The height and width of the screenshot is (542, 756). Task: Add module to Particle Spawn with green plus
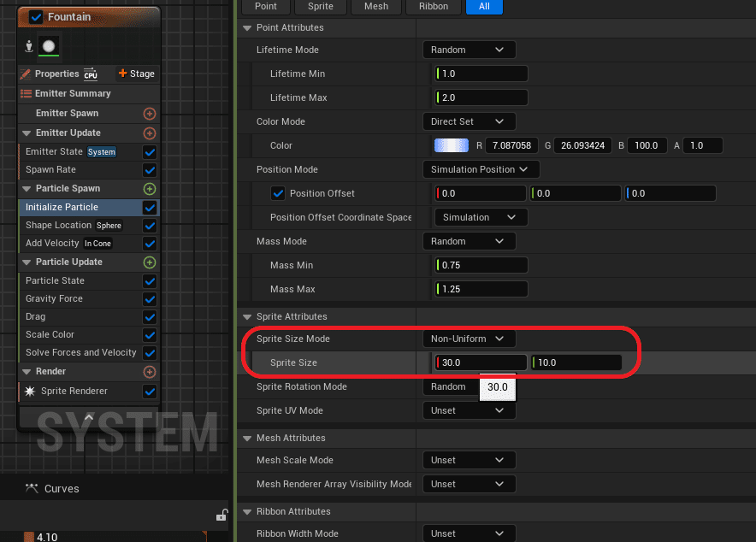[150, 189]
